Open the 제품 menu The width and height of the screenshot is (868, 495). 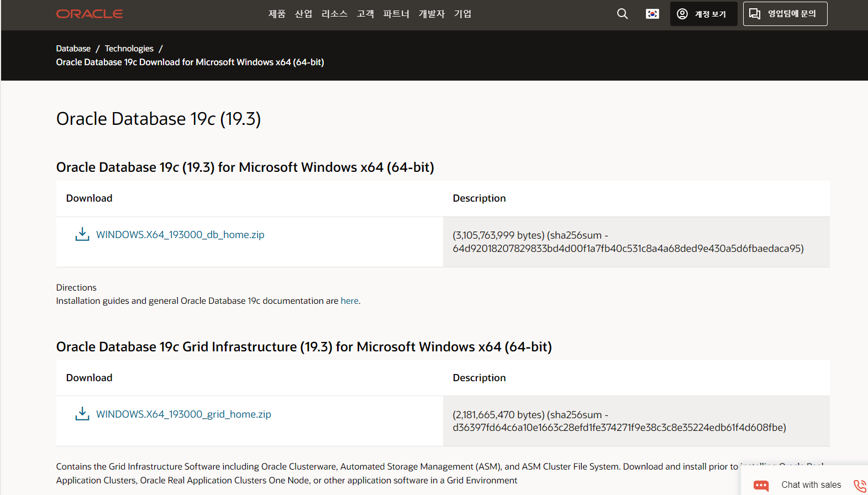pyautogui.click(x=277, y=14)
